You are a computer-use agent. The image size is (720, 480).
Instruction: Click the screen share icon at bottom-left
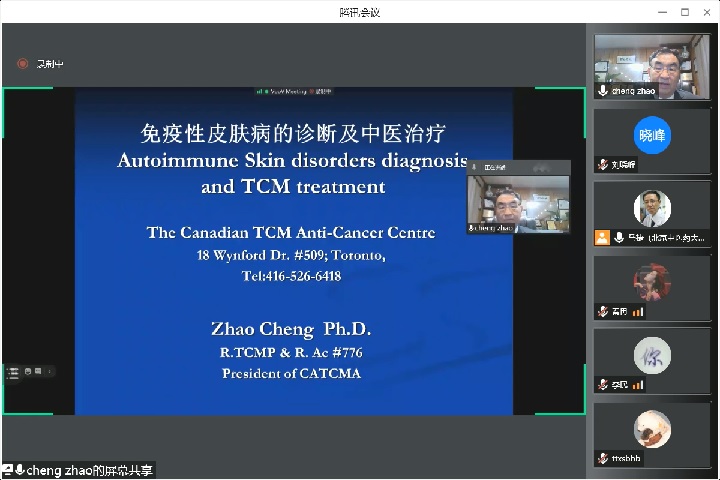click(x=7, y=470)
